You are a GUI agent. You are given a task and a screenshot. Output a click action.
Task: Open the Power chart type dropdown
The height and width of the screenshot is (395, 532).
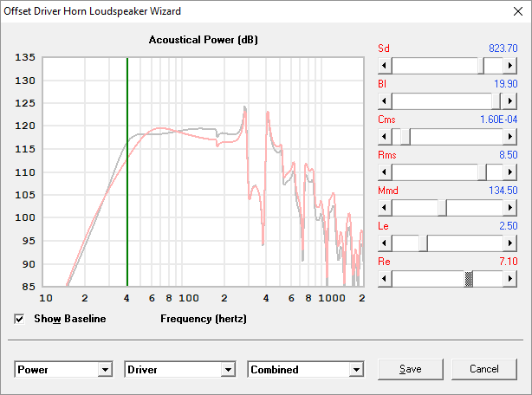point(105,370)
